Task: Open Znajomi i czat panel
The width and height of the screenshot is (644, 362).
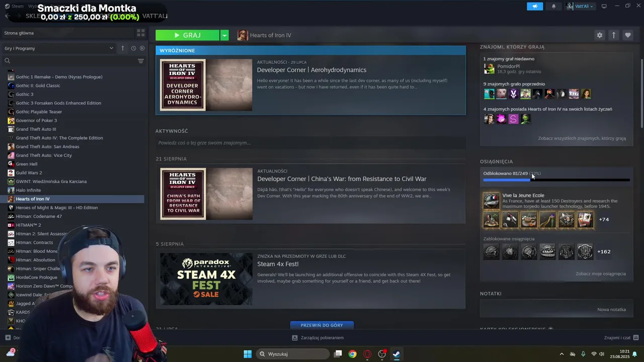Action: point(621,338)
